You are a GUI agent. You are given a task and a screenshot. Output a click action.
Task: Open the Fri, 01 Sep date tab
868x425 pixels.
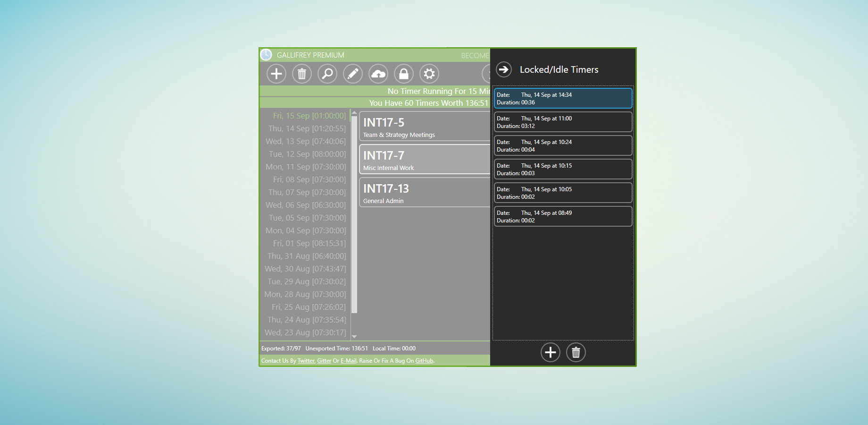pos(309,243)
